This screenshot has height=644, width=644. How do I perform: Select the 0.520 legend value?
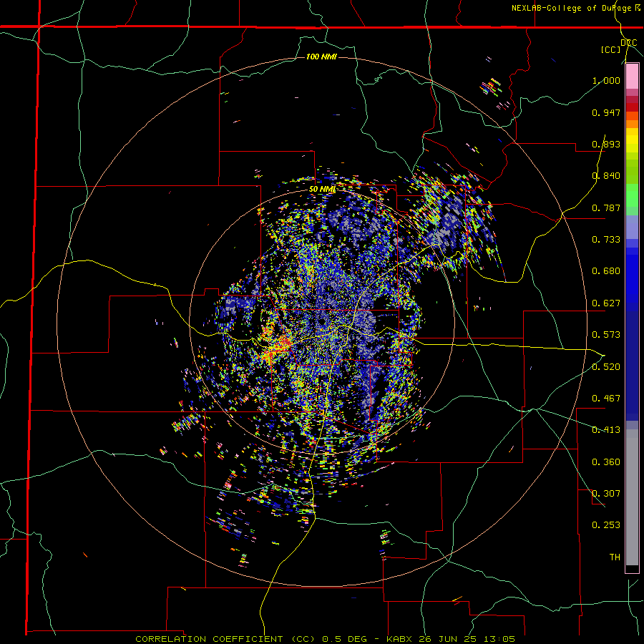click(x=606, y=367)
